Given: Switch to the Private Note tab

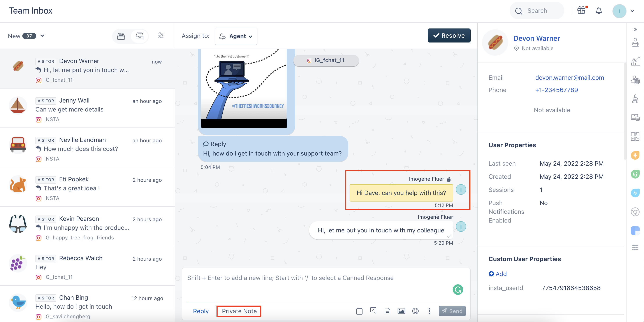Looking at the screenshot, I should tap(239, 311).
